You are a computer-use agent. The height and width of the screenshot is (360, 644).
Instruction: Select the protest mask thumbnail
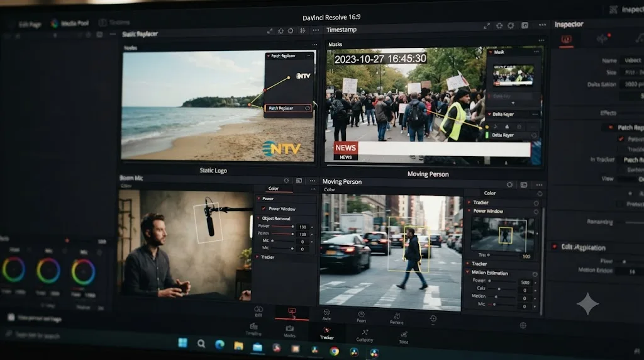(513, 76)
